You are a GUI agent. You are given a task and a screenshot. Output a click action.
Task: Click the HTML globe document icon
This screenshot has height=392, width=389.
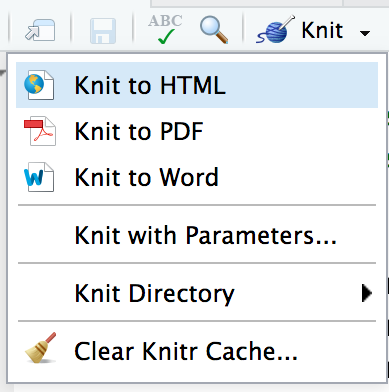tap(39, 85)
